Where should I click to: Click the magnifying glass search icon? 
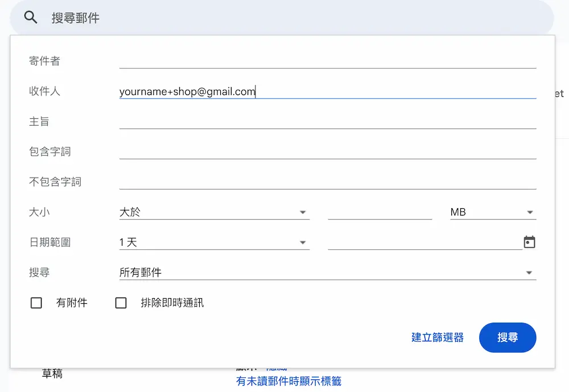coord(30,17)
